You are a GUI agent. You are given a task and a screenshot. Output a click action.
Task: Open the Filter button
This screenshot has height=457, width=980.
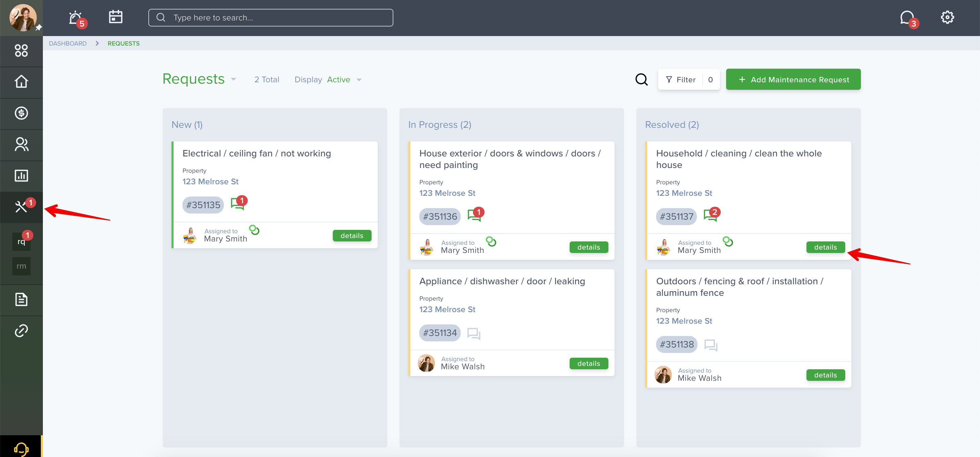pyautogui.click(x=689, y=80)
